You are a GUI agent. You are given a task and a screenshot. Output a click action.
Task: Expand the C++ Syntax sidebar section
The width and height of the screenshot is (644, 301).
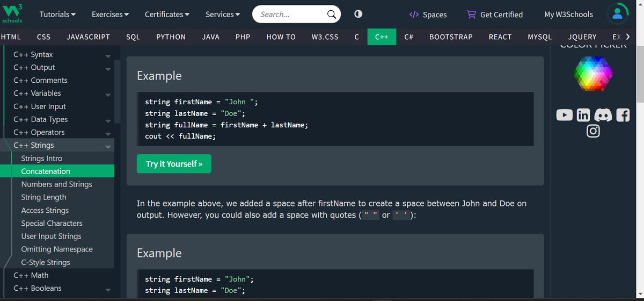[x=108, y=55]
